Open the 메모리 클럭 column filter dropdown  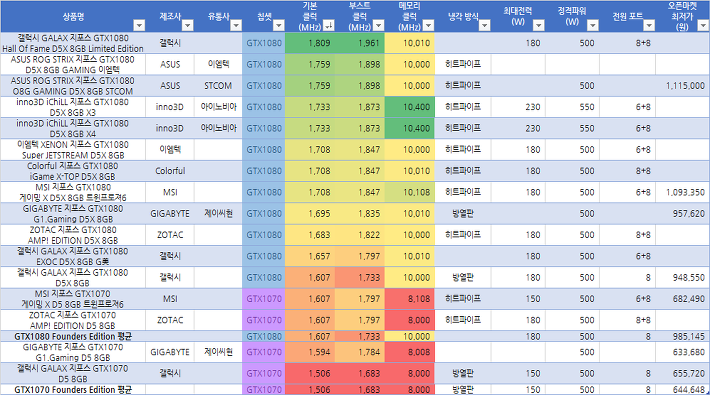point(428,25)
